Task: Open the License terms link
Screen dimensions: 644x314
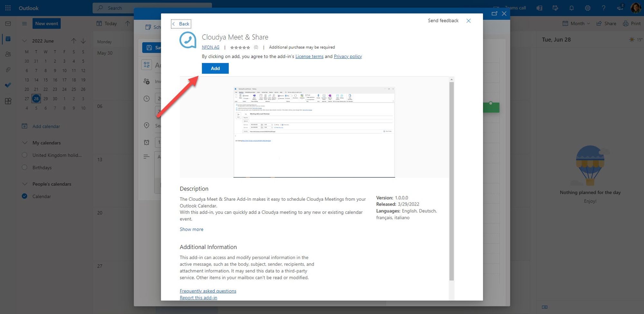Action: (309, 57)
